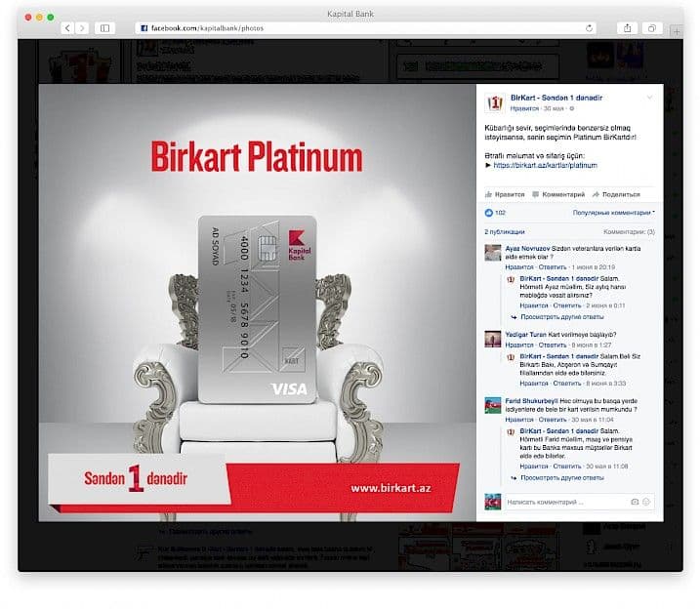The width and height of the screenshot is (700, 609).
Task: Open Farid Shukurbeyli profile name
Action: [x=532, y=401]
